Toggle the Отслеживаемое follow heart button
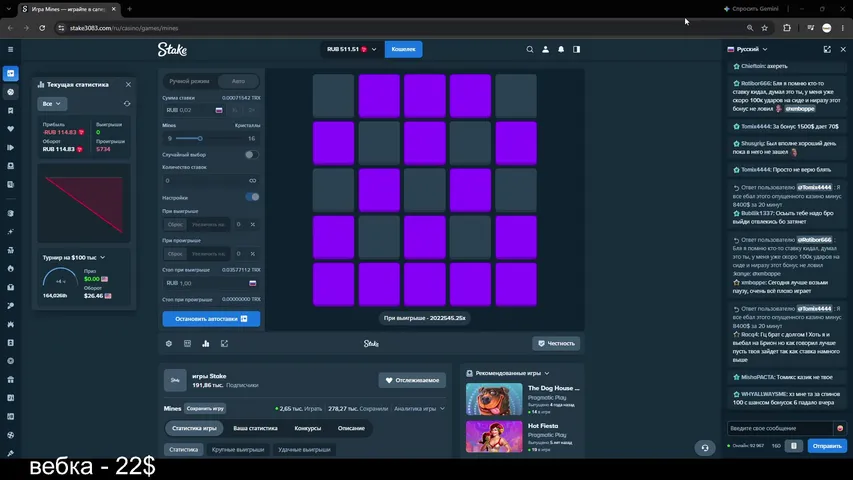Viewport: 853px width, 480px height. click(x=412, y=380)
